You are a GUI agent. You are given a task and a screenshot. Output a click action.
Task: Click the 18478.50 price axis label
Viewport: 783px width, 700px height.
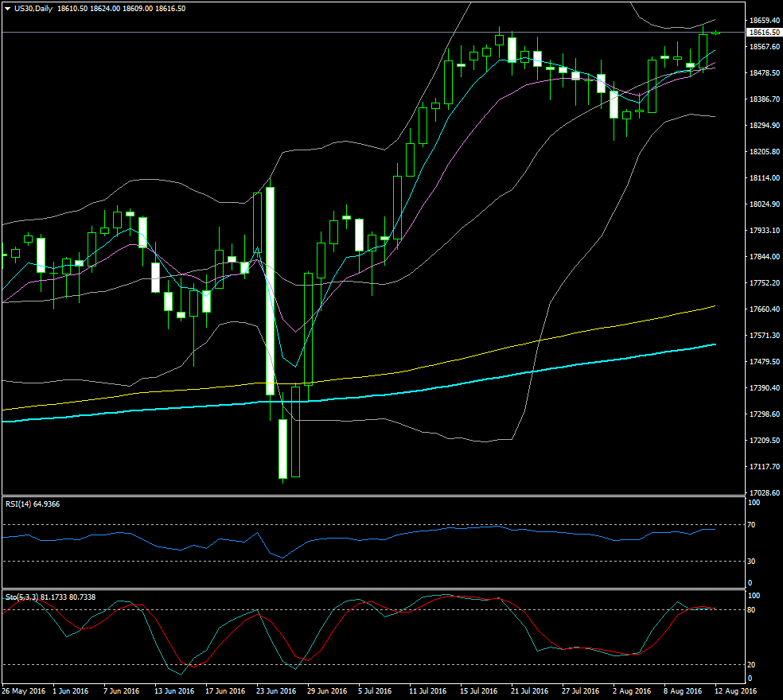[x=765, y=73]
